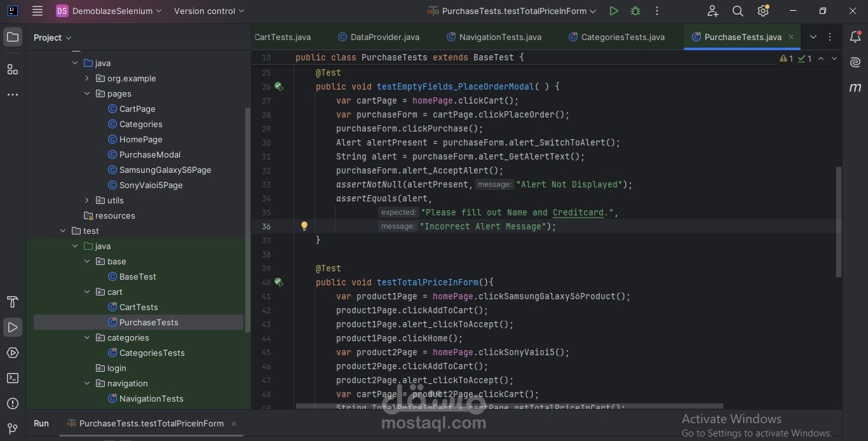
Task: Open Code With Me user icon
Action: [x=712, y=11]
